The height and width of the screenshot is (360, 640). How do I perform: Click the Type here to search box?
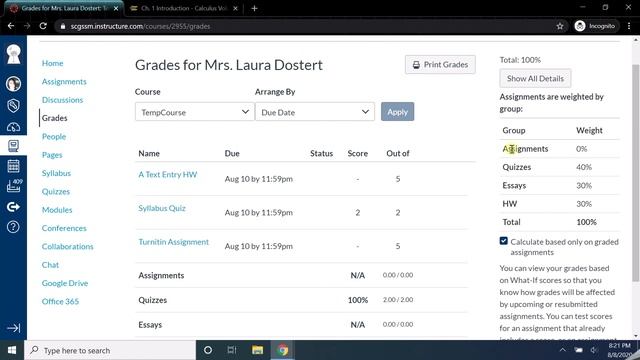pos(110,350)
